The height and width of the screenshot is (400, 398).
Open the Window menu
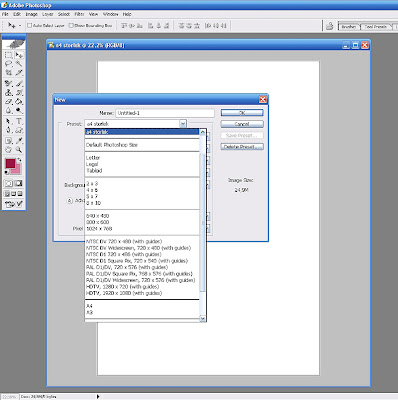pos(110,14)
